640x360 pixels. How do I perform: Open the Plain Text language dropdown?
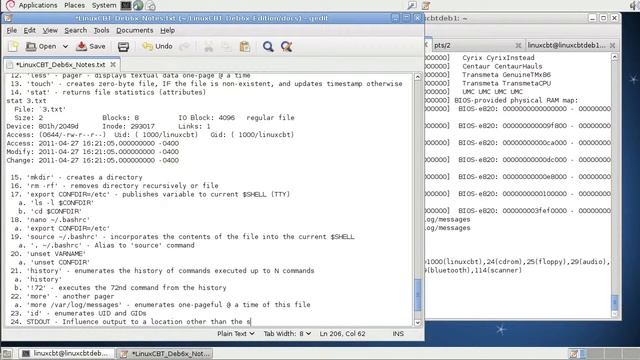(236, 333)
